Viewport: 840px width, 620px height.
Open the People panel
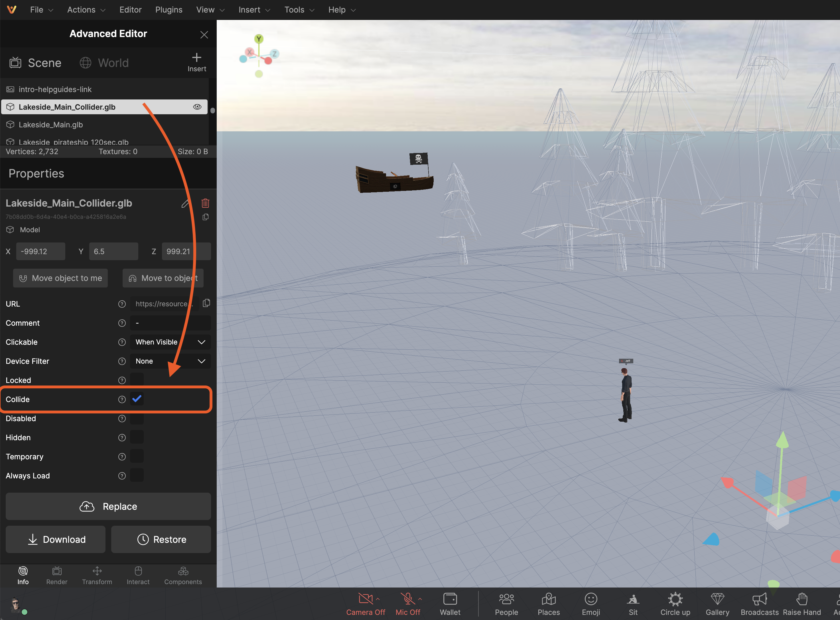tap(506, 604)
